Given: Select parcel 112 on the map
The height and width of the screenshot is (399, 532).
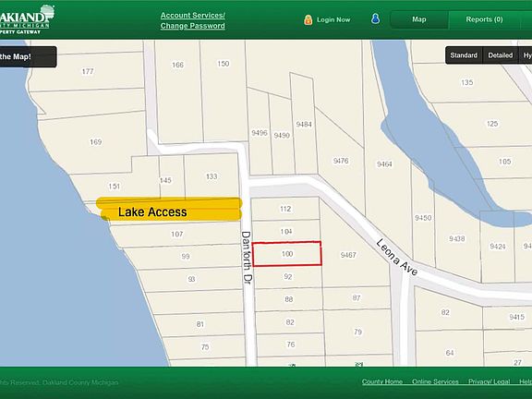Looking at the screenshot, I should click(285, 209).
